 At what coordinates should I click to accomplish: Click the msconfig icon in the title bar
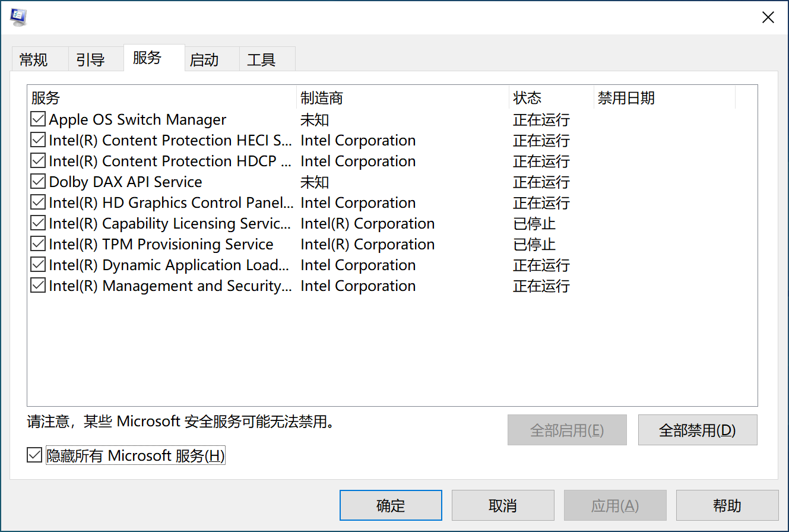[x=18, y=17]
